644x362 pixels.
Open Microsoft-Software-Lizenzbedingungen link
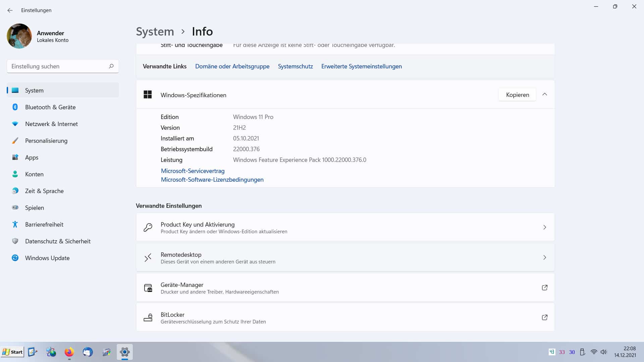(x=212, y=180)
